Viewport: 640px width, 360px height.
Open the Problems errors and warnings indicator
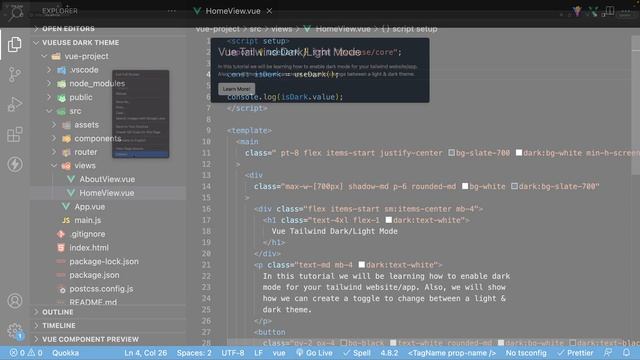[26, 353]
